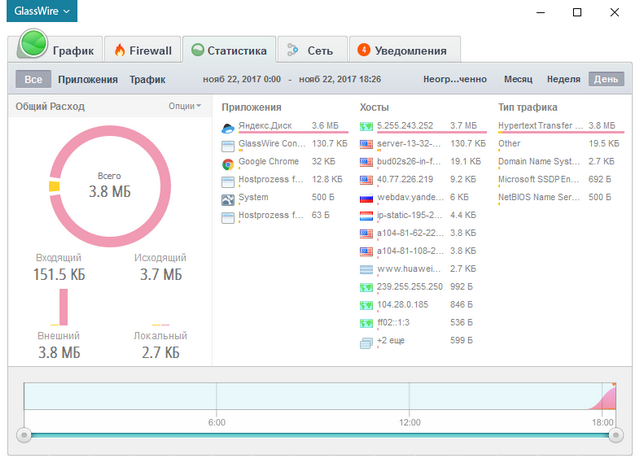Click the flag icon beside webdav.yandex host

tap(366, 198)
